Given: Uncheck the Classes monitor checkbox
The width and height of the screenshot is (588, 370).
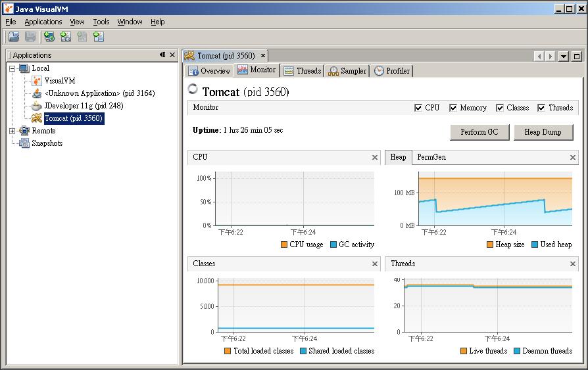Looking at the screenshot, I should point(499,108).
